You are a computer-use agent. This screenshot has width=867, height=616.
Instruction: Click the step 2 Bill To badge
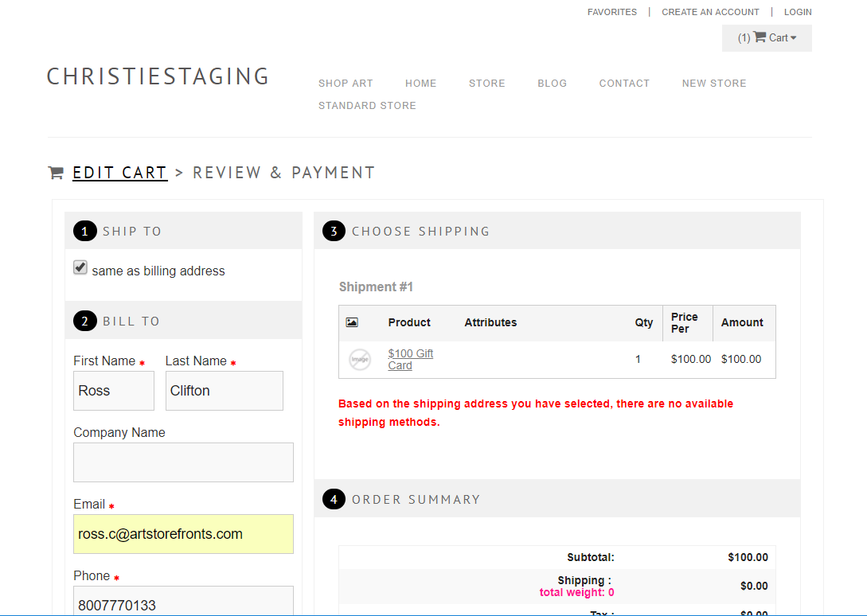pos(84,322)
